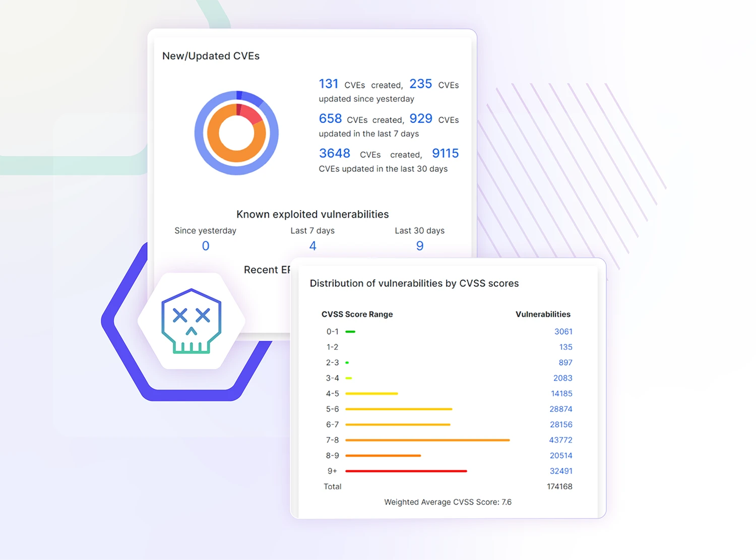Select the "3-4" score range label
Viewport: 756px width, 560px height.
click(333, 378)
